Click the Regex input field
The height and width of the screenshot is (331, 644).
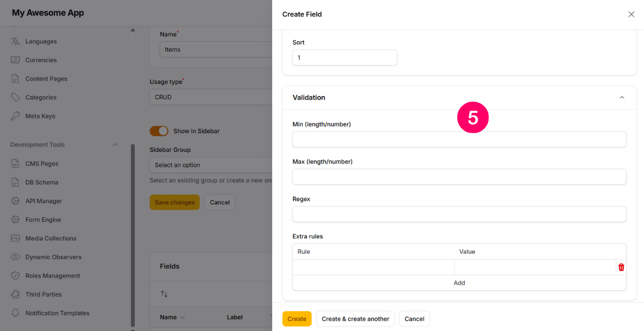click(x=459, y=214)
